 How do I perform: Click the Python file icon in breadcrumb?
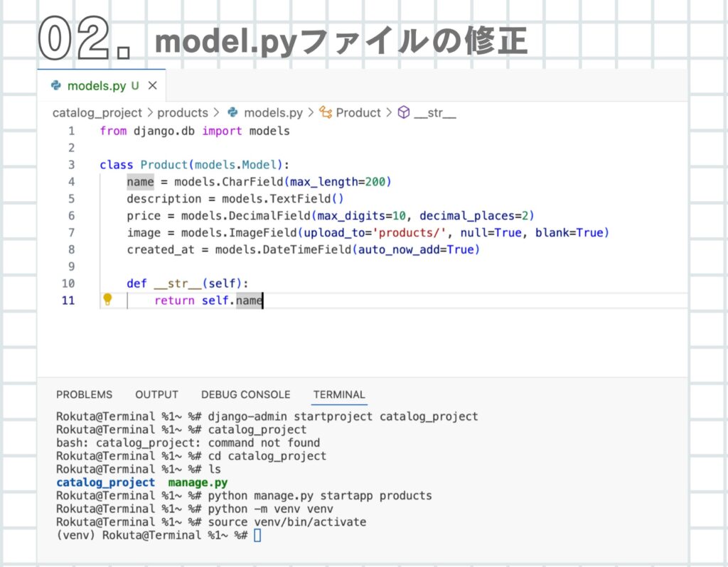pyautogui.click(x=233, y=112)
